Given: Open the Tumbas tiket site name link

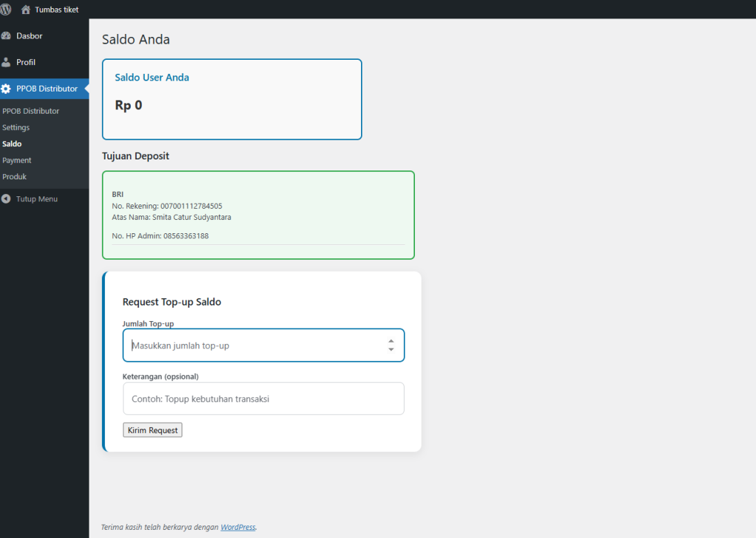Looking at the screenshot, I should [57, 10].
